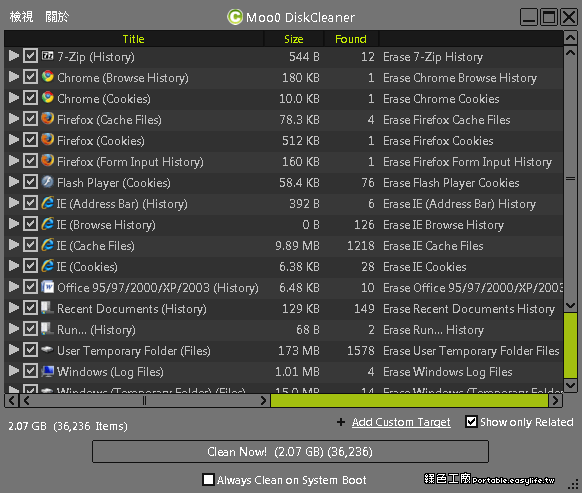
Task: Uncheck the Firefox (Cookies) checkbox
Action: pos(30,140)
